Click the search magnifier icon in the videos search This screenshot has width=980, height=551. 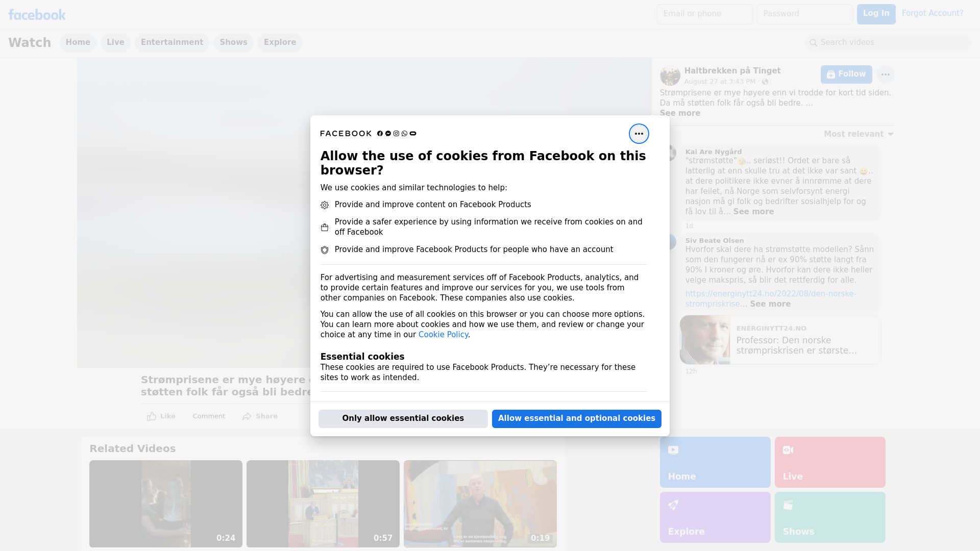pyautogui.click(x=814, y=43)
